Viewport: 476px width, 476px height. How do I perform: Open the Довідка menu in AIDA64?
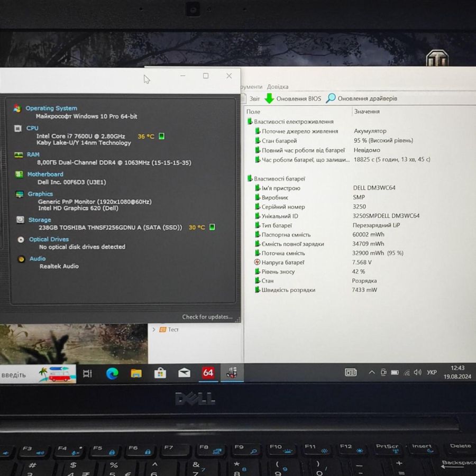point(278,87)
